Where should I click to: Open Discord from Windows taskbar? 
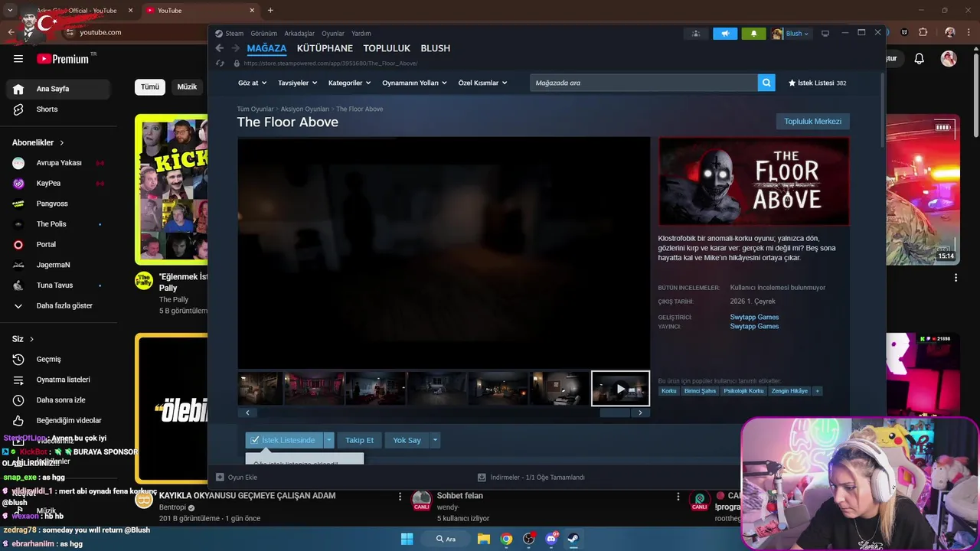(550, 539)
